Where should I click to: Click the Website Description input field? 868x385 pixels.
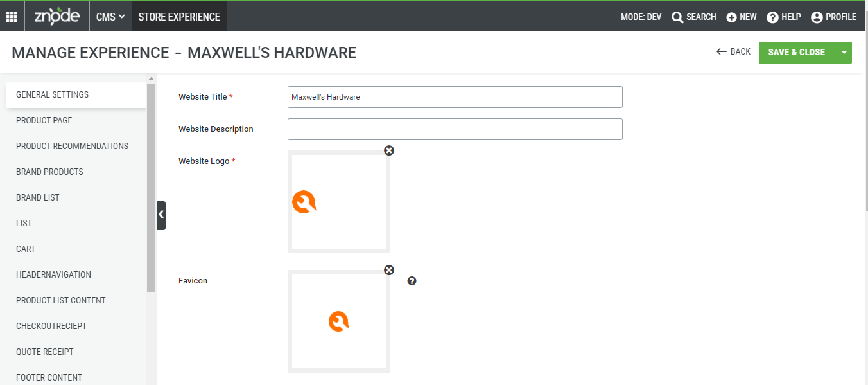tap(455, 129)
